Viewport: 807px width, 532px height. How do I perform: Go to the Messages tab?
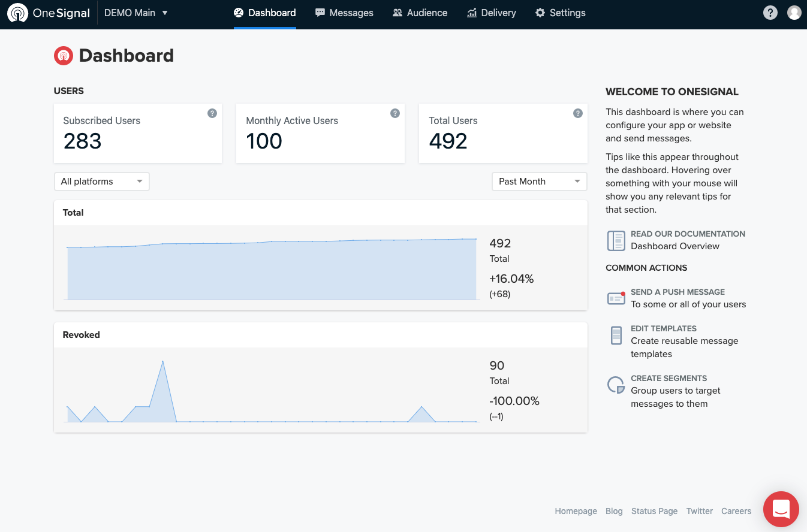point(344,13)
